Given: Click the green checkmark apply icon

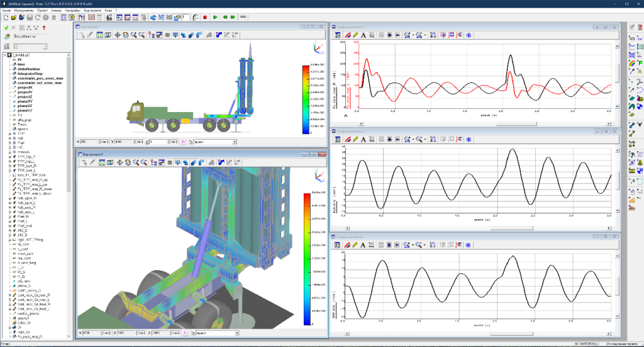Looking at the screenshot, I should click(x=6, y=28).
